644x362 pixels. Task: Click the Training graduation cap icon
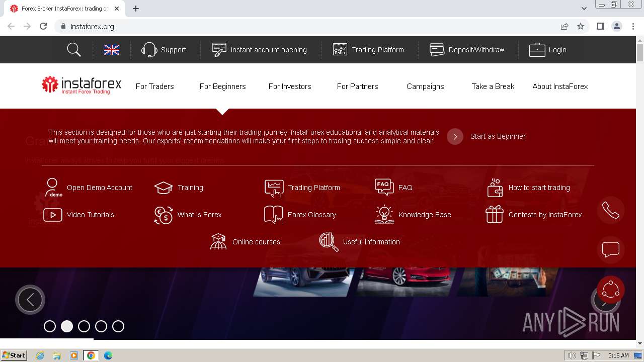tap(164, 188)
